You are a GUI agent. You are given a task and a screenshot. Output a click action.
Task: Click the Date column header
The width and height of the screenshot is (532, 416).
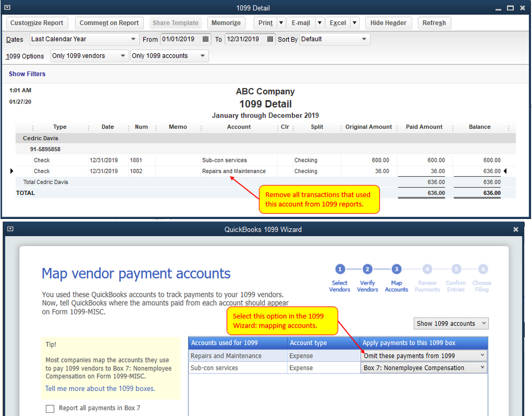pyautogui.click(x=108, y=127)
